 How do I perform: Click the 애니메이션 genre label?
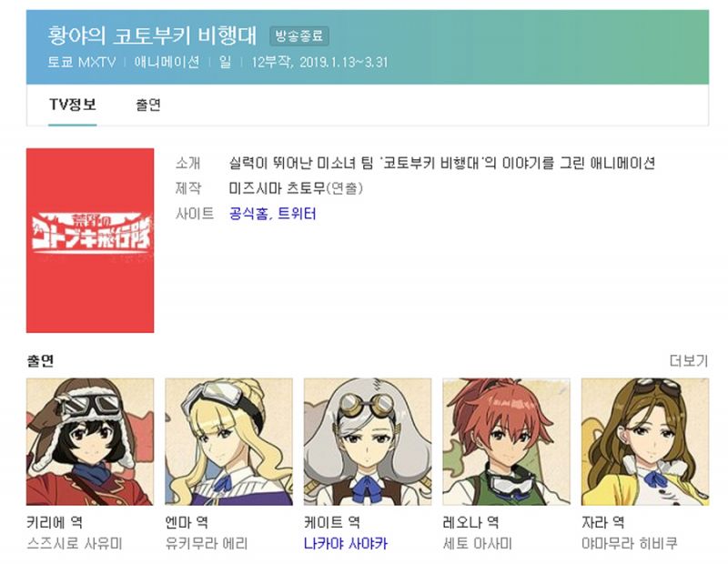167,62
